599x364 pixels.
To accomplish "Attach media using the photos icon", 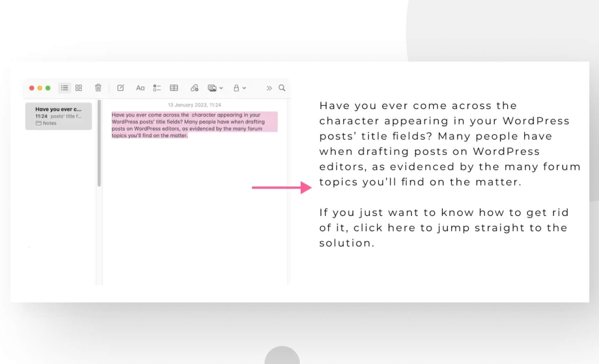I will point(212,88).
